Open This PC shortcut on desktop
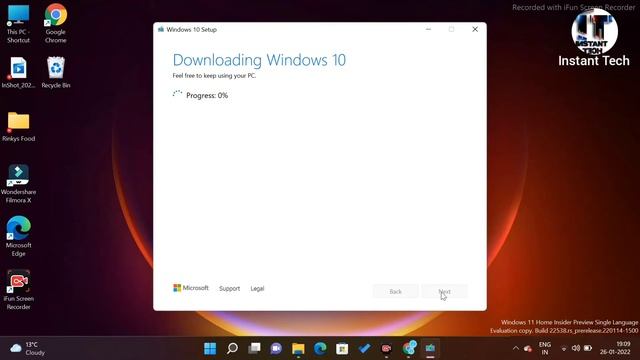 18,24
